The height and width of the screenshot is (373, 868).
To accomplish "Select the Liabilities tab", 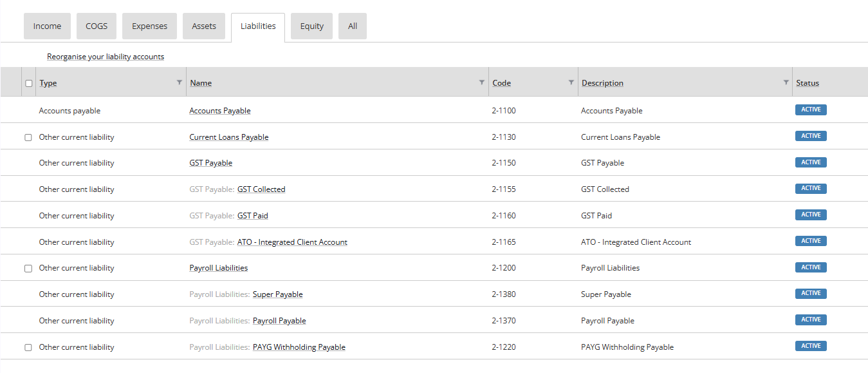I will (x=258, y=26).
